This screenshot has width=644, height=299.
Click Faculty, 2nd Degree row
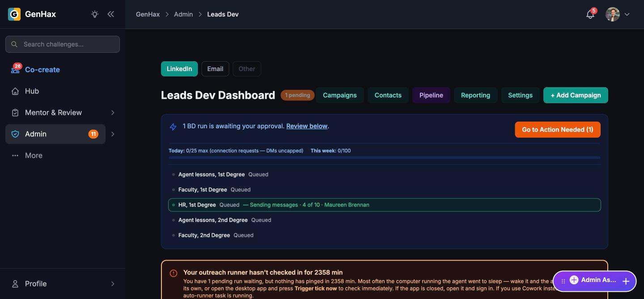click(x=385, y=235)
